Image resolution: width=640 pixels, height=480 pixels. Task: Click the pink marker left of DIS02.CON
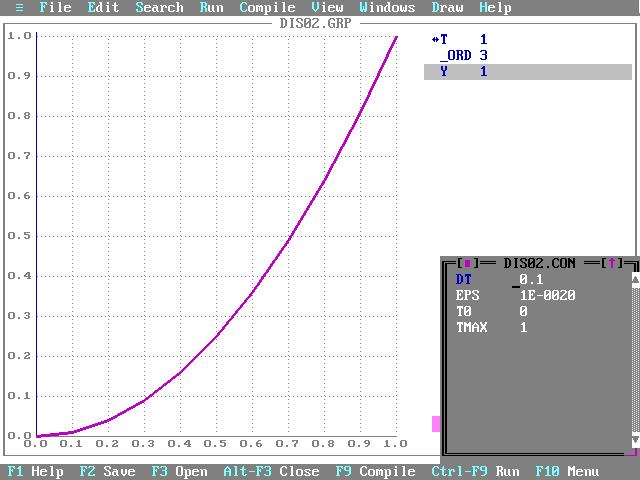[436, 424]
